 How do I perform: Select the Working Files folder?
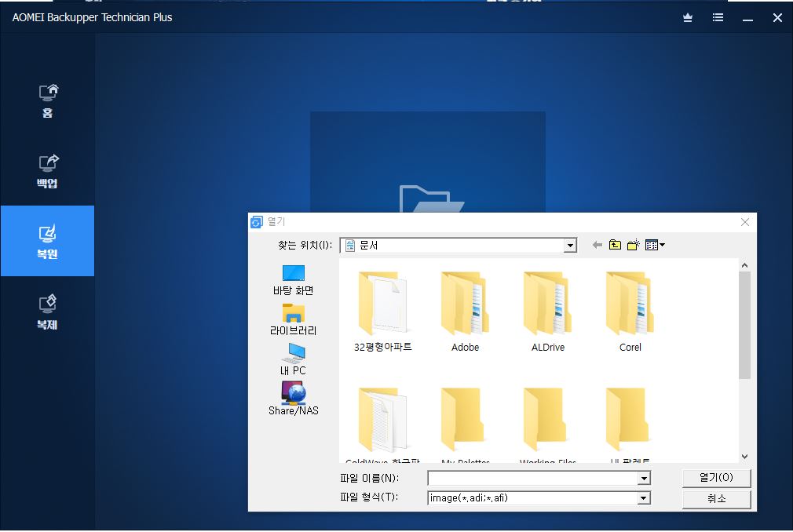coord(548,425)
